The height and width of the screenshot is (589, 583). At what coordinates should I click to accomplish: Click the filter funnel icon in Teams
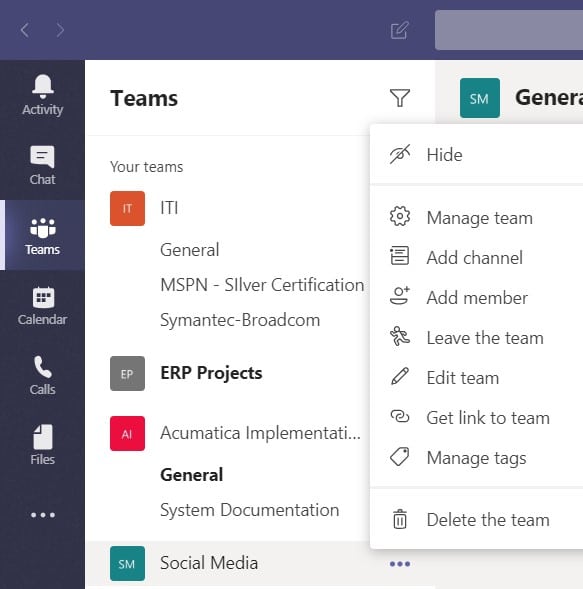click(400, 98)
